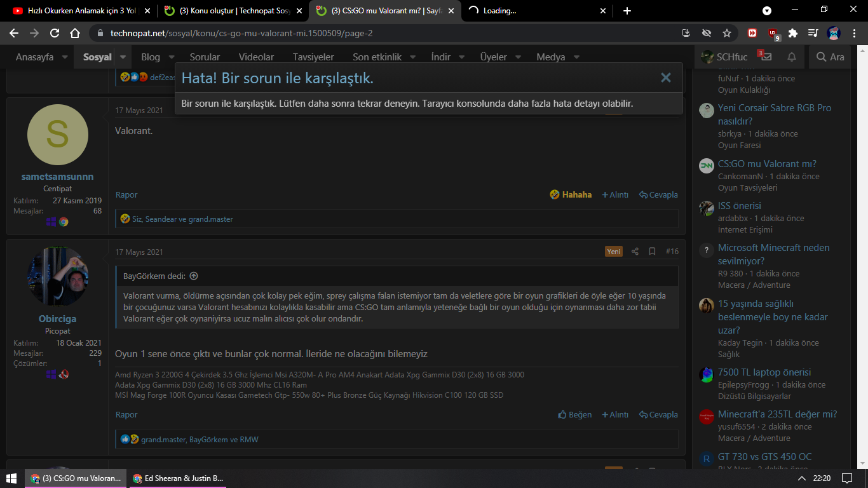Open a new browser tab
Viewport: 868px width, 488px height.
[627, 11]
